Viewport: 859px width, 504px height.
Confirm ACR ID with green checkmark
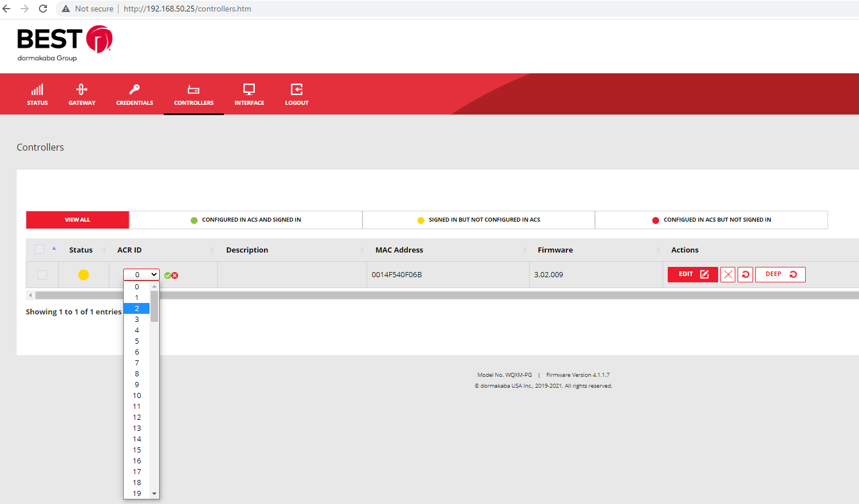pyautogui.click(x=168, y=275)
